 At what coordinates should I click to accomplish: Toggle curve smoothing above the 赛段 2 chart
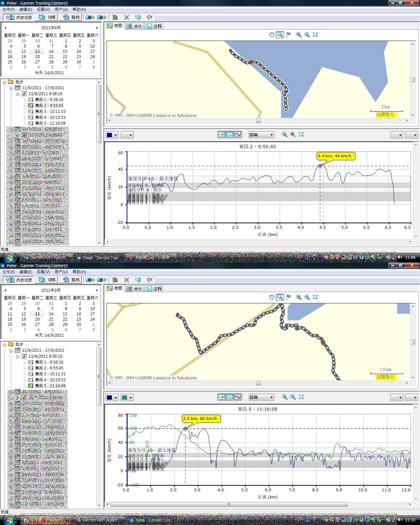(x=238, y=135)
